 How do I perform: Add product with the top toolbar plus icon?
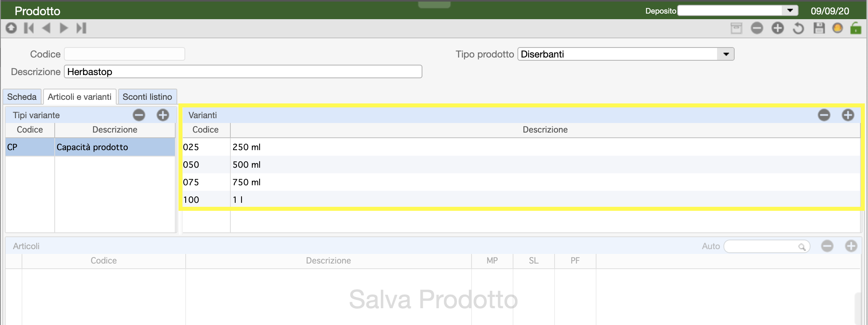(x=778, y=28)
